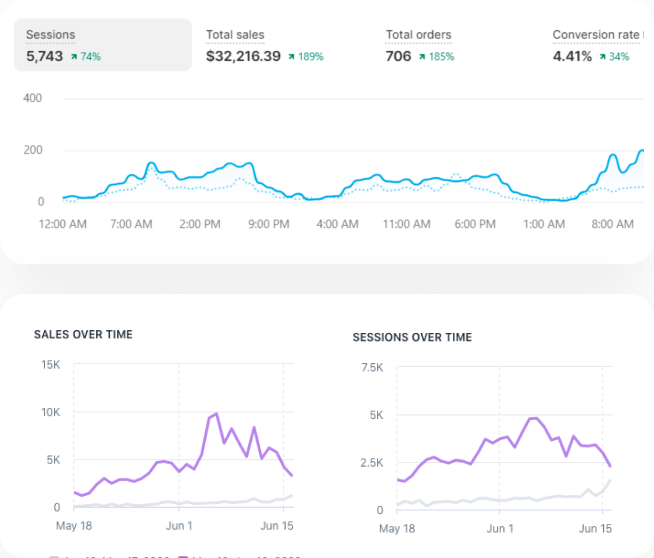Image resolution: width=654 pixels, height=558 pixels.
Task: Click the Total orders 185% up arrow
Action: point(424,57)
